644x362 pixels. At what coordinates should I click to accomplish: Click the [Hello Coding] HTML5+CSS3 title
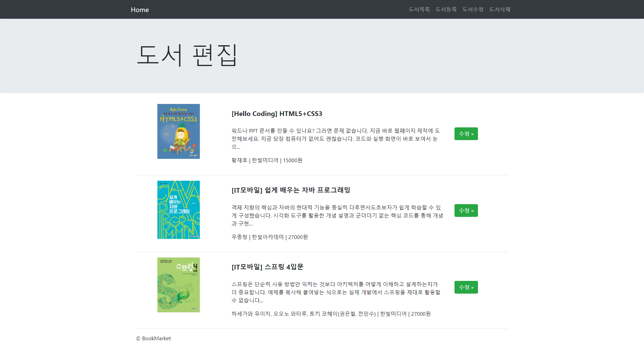[277, 114]
